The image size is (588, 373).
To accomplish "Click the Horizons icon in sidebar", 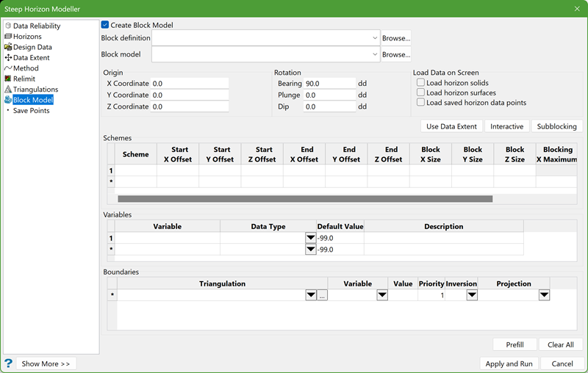I will (x=8, y=36).
